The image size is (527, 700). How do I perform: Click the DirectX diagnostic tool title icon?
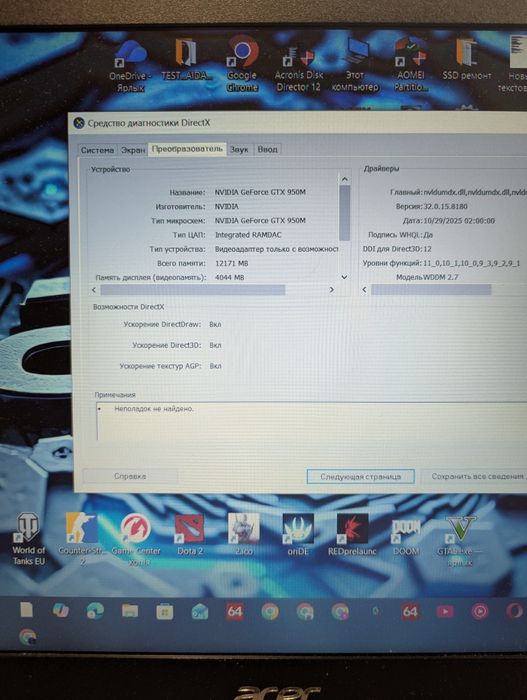point(79,123)
